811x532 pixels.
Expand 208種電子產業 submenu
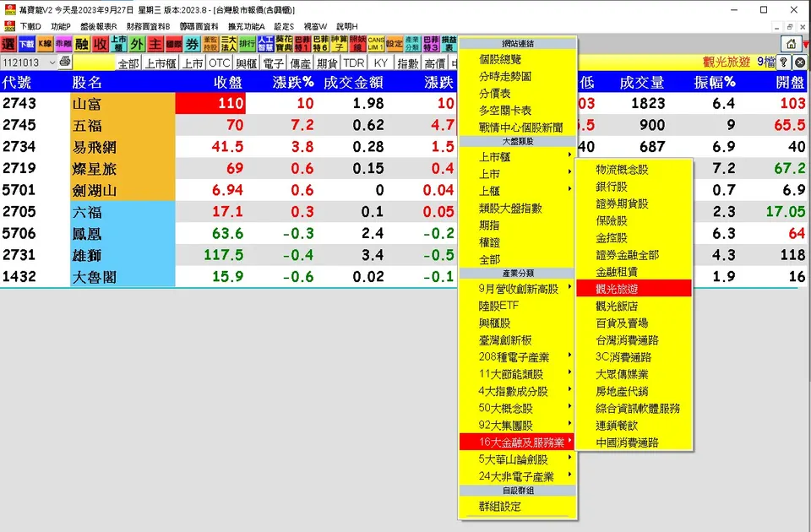518,356
